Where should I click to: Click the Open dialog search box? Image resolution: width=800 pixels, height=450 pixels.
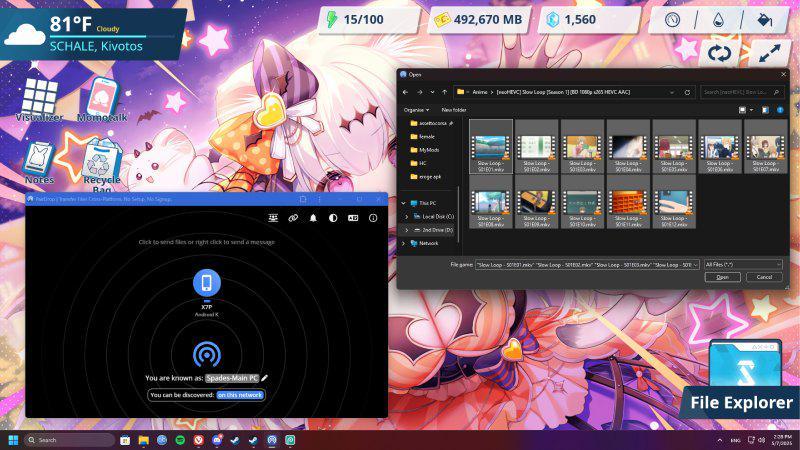coord(741,92)
